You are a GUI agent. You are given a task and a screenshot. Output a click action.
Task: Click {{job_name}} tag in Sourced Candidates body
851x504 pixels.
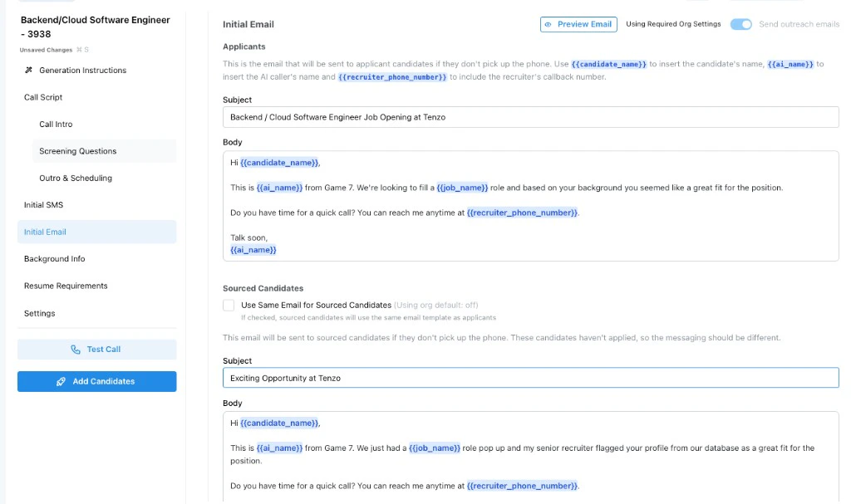(x=434, y=448)
